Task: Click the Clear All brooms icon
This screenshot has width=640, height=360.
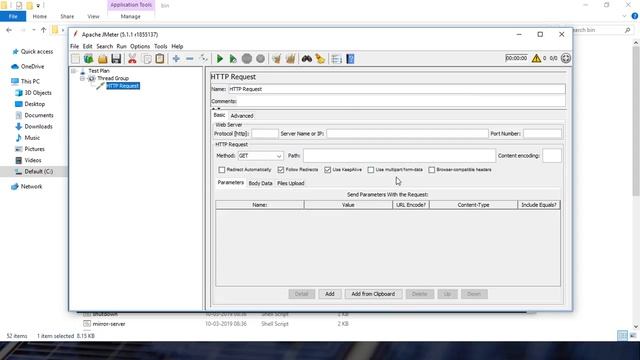Action: click(x=290, y=59)
